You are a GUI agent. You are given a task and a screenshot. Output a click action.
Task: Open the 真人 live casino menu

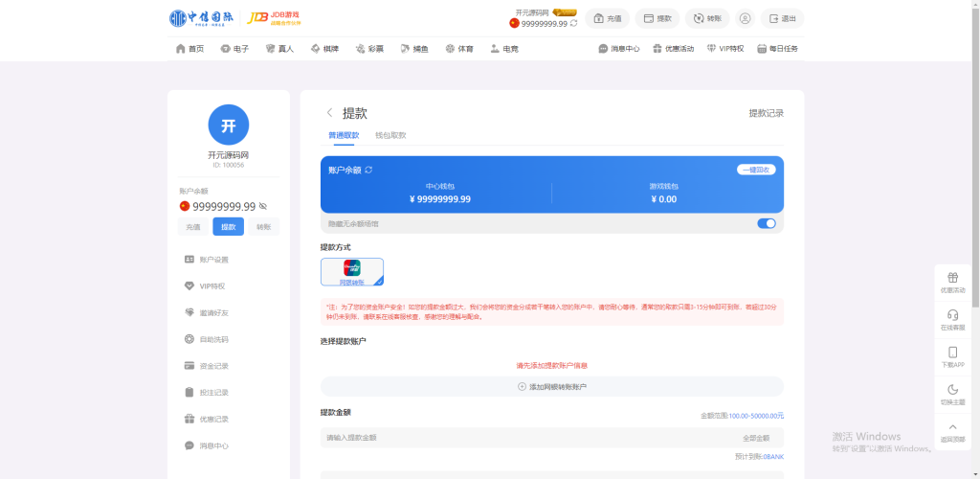click(279, 48)
